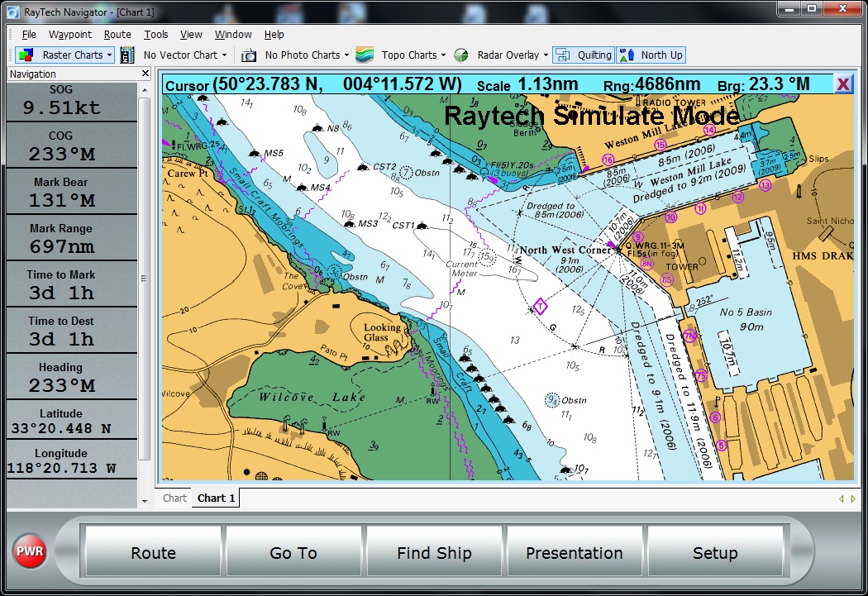Switch to the Chart tab
868x596 pixels.
coord(174,498)
